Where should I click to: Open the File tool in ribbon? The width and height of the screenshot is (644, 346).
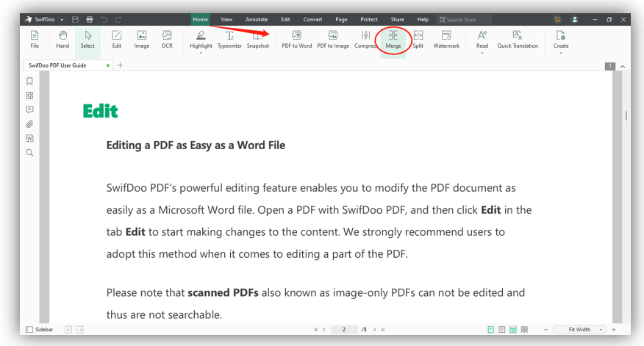[x=35, y=40]
